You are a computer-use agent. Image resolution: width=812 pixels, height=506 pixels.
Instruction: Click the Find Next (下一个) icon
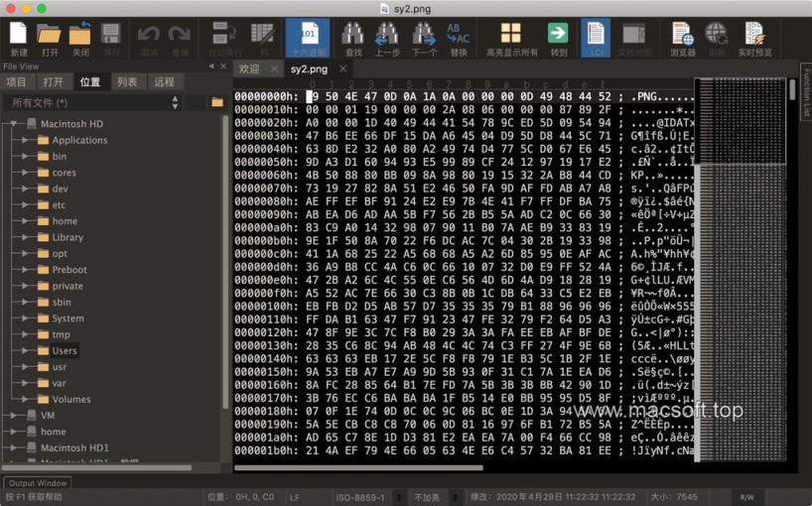pos(424,37)
